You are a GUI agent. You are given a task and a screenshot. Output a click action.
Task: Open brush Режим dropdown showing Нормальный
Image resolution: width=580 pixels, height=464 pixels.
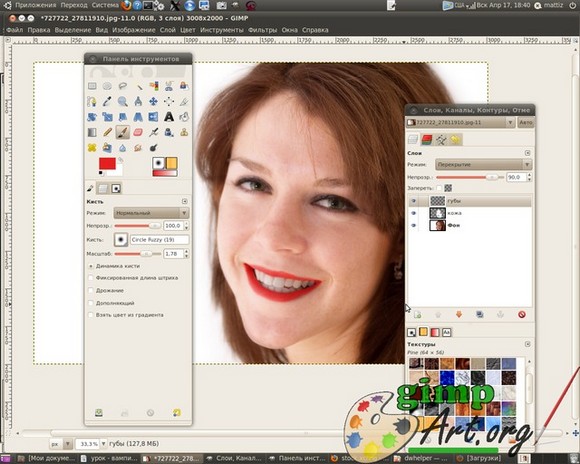[x=151, y=213]
